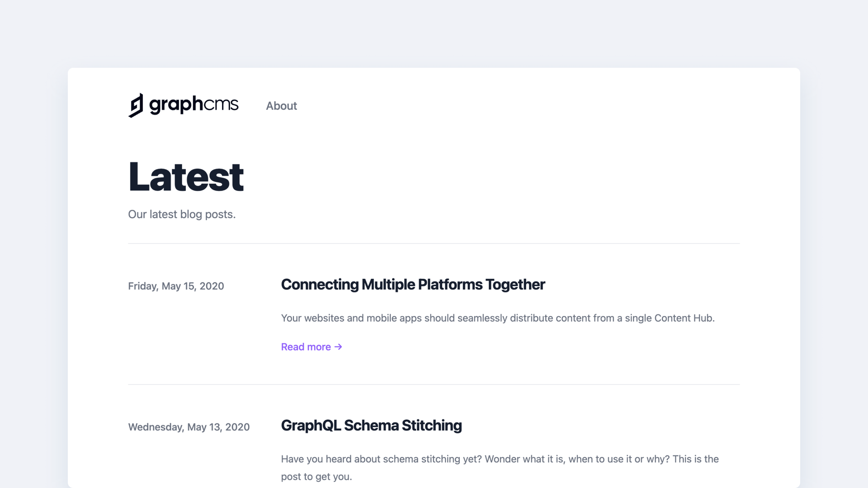Click the large 'Latest' heading
The height and width of the screenshot is (488, 868).
(186, 177)
